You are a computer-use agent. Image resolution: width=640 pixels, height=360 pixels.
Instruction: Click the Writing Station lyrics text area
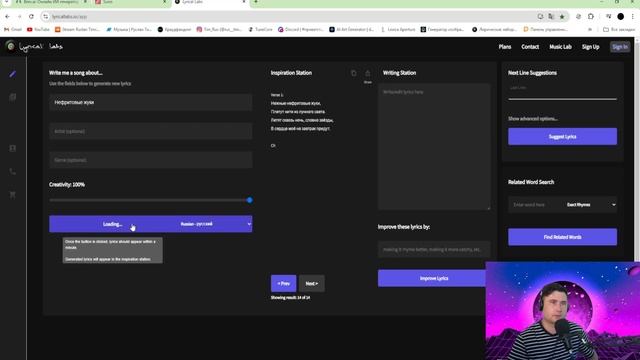click(x=434, y=147)
